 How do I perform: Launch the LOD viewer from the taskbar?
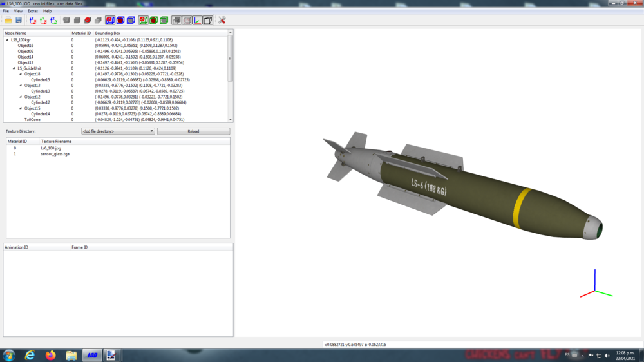coord(92,355)
